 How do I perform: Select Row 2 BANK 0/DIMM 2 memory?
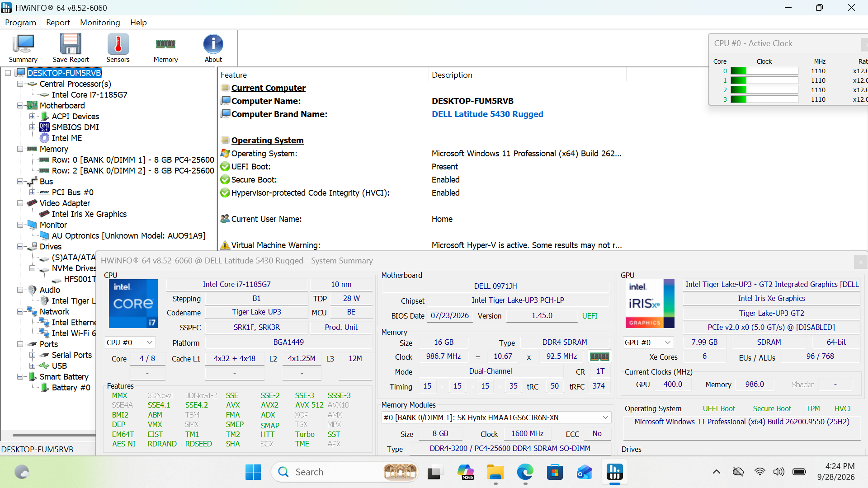(133, 170)
